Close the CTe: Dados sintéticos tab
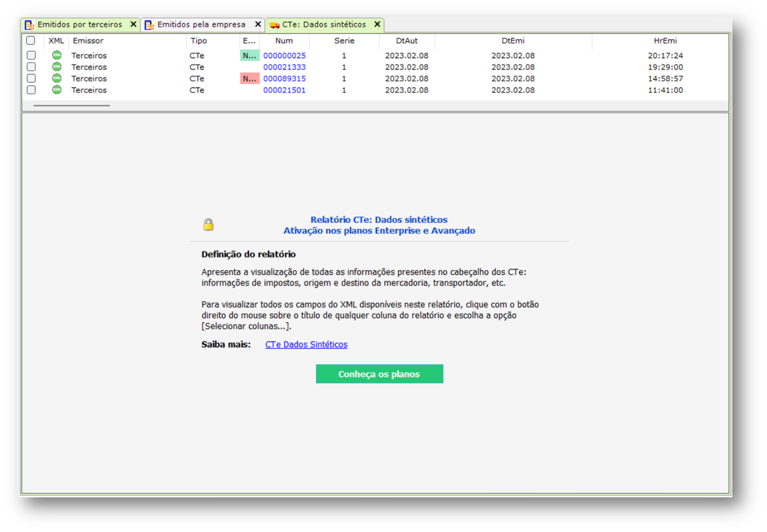This screenshot has height=532, width=767. pos(377,25)
